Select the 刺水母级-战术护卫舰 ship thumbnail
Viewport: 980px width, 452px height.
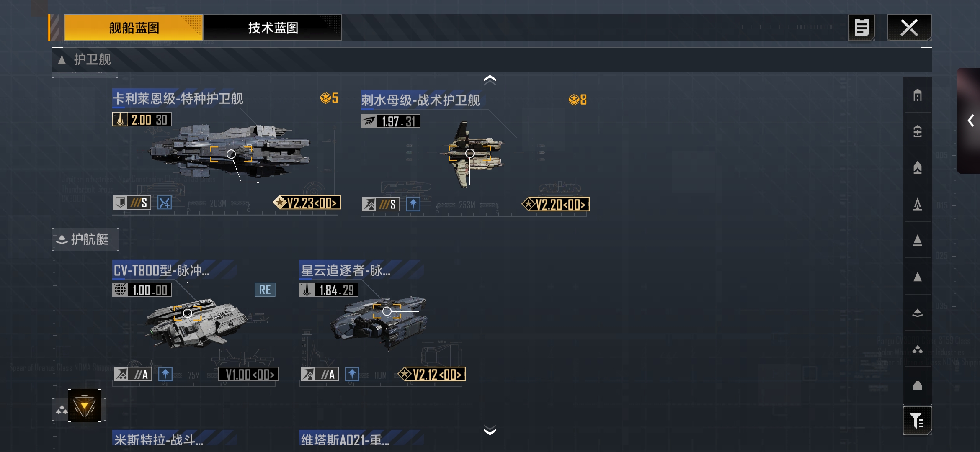[x=471, y=154]
